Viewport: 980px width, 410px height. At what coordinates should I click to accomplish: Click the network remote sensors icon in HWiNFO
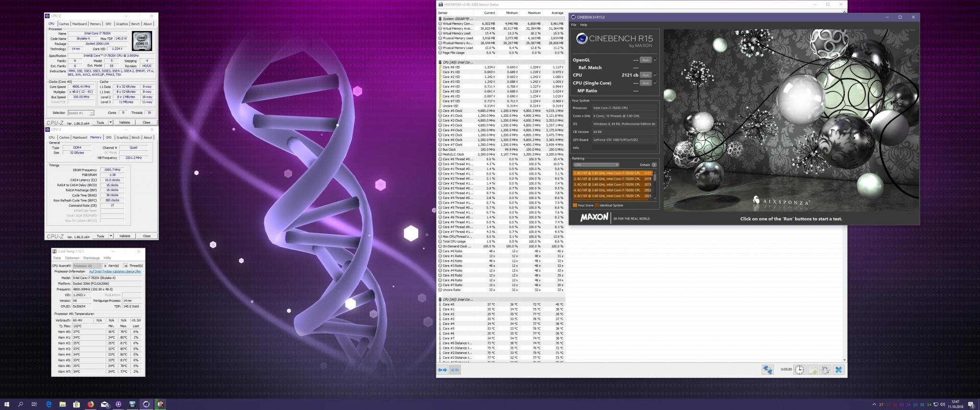pos(768,370)
